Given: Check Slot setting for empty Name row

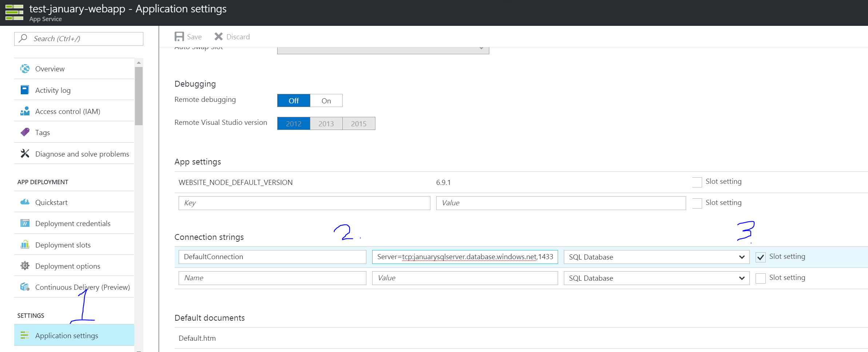Looking at the screenshot, I should (760, 278).
